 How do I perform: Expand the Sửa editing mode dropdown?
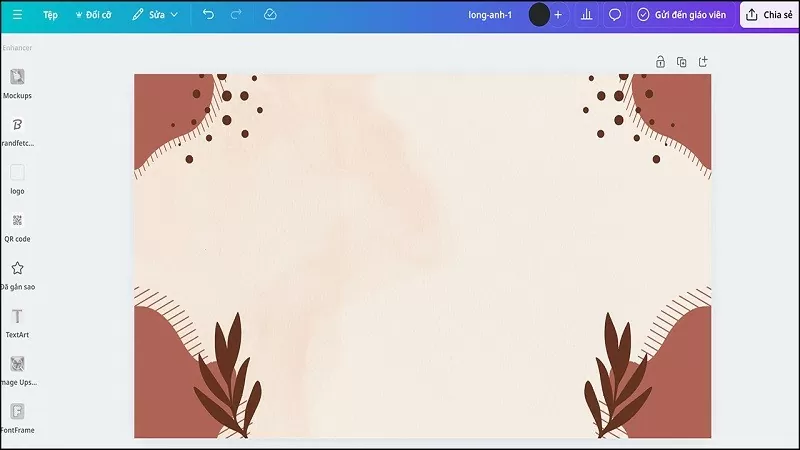[x=155, y=15]
